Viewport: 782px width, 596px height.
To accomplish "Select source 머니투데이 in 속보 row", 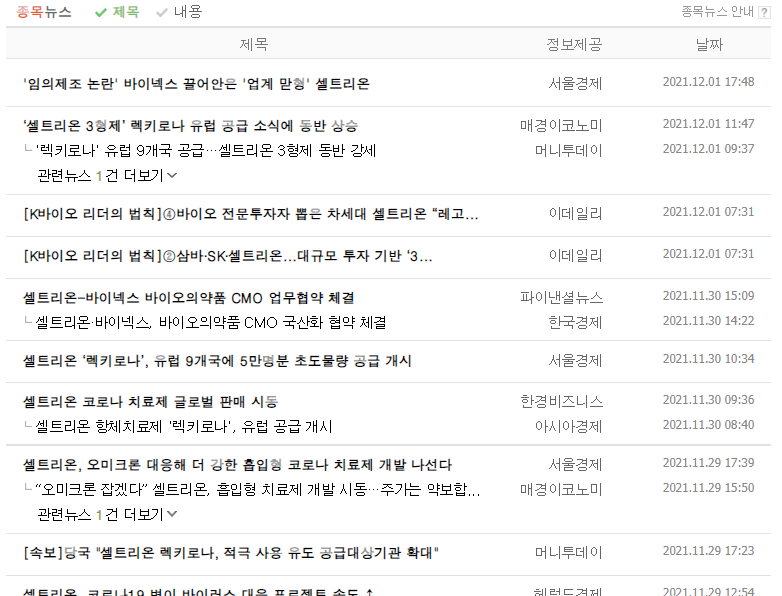I will pos(569,553).
